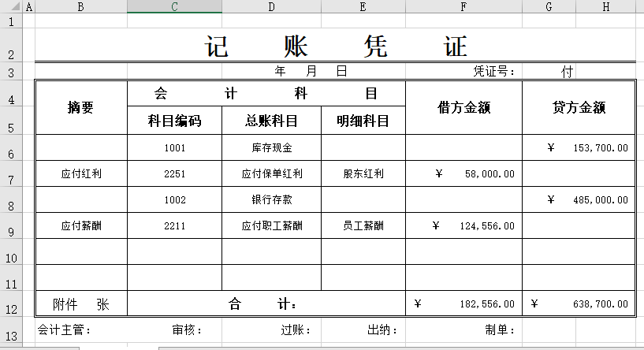Click the select-all corner triangle
This screenshot has height=350, width=644.
(11, 7)
